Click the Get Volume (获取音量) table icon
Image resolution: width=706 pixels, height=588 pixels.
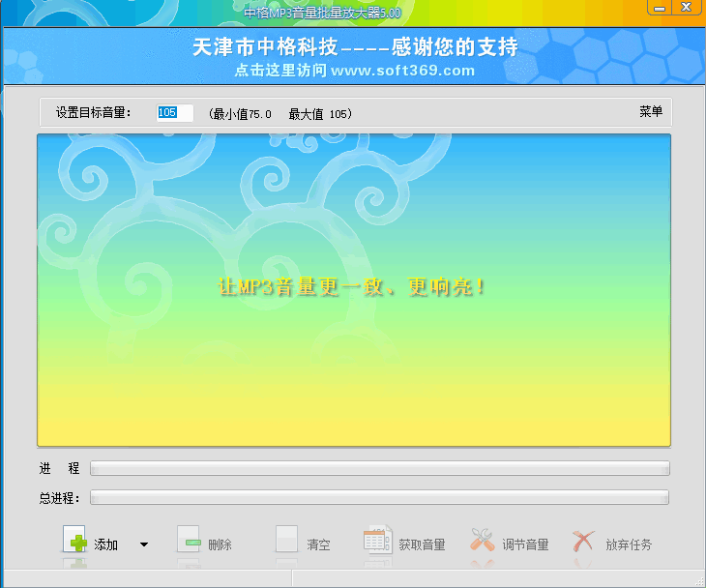point(377,539)
